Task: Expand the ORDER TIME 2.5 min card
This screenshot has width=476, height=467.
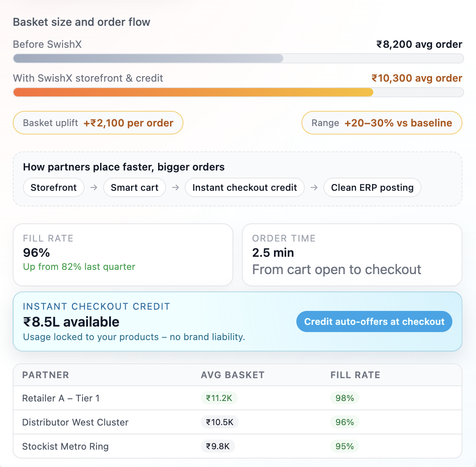Action: [352, 255]
